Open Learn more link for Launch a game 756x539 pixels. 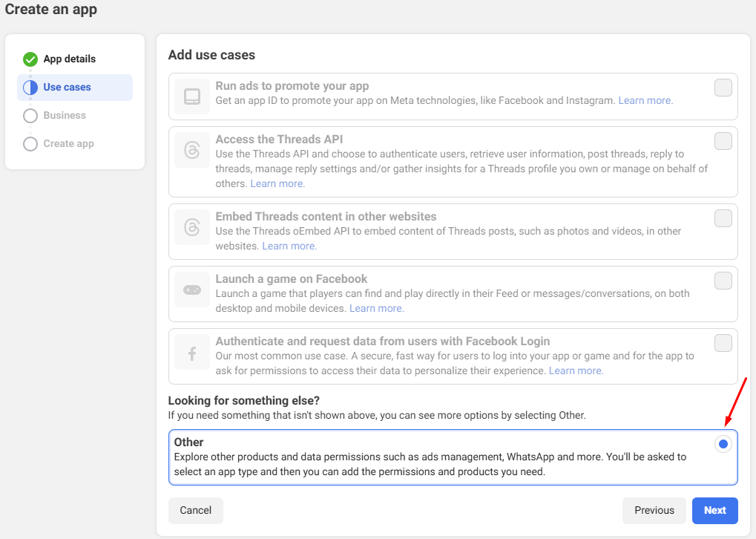pyautogui.click(x=376, y=308)
